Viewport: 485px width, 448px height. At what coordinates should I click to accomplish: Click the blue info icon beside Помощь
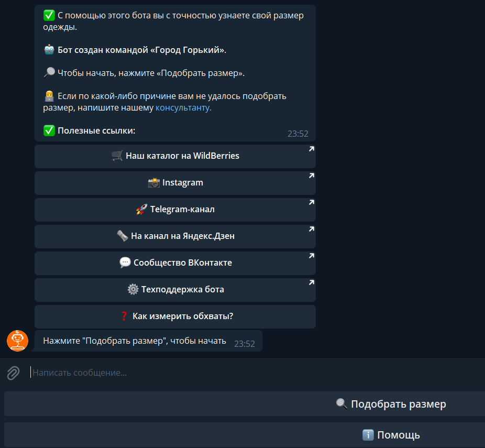(368, 435)
